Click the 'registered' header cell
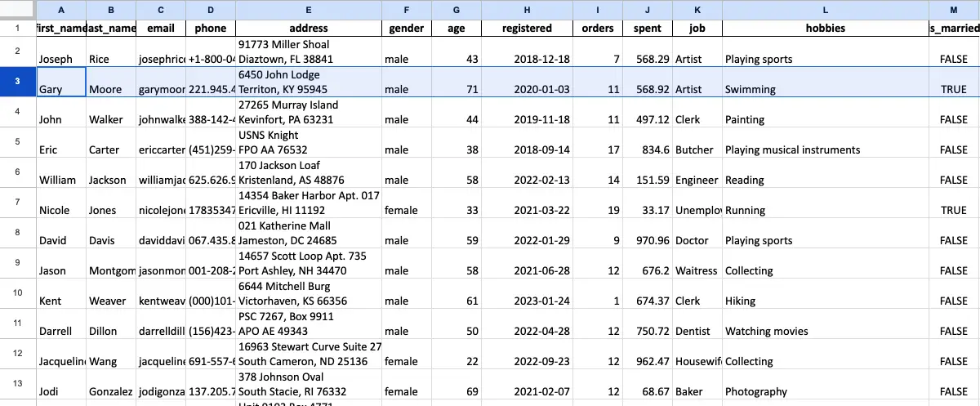This screenshot has width=980, height=406. click(527, 28)
